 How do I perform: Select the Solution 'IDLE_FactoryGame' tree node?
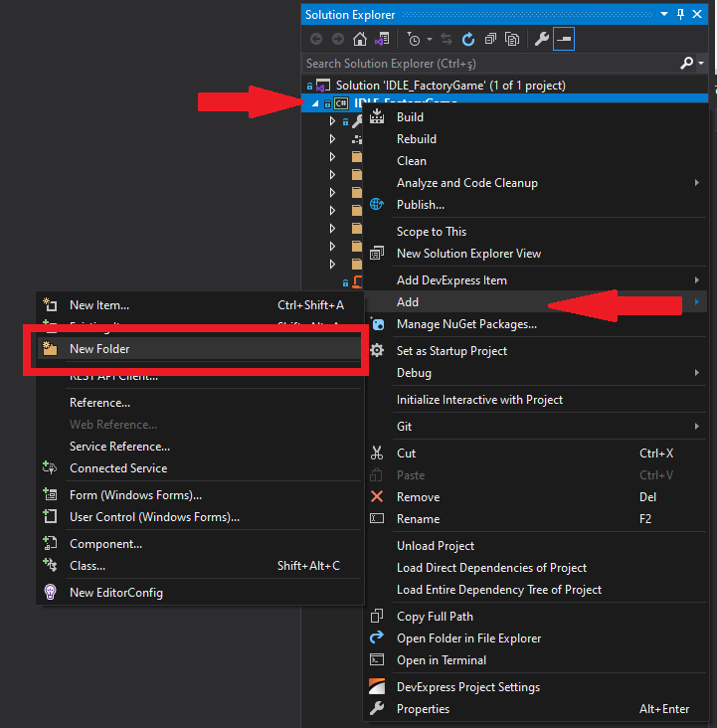pos(449,86)
